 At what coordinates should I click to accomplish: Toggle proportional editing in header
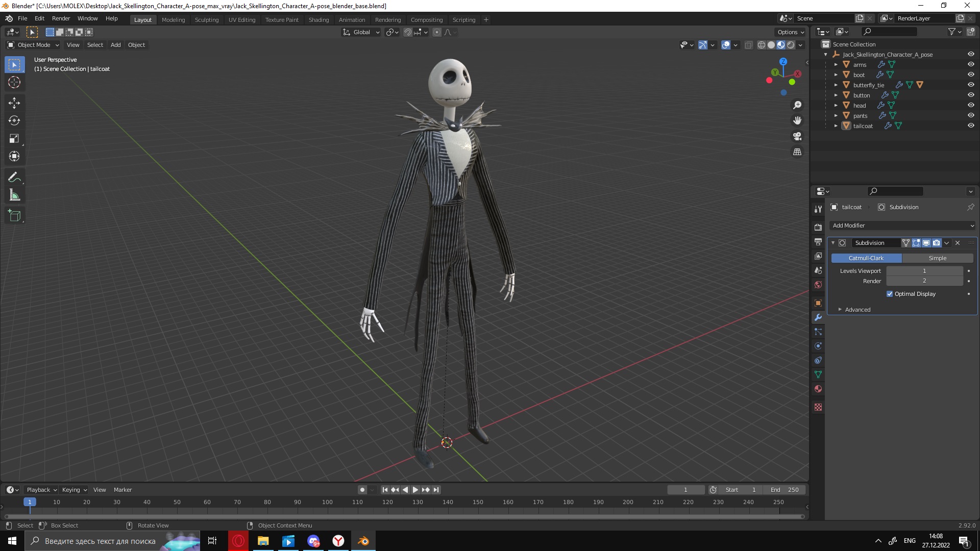(437, 32)
